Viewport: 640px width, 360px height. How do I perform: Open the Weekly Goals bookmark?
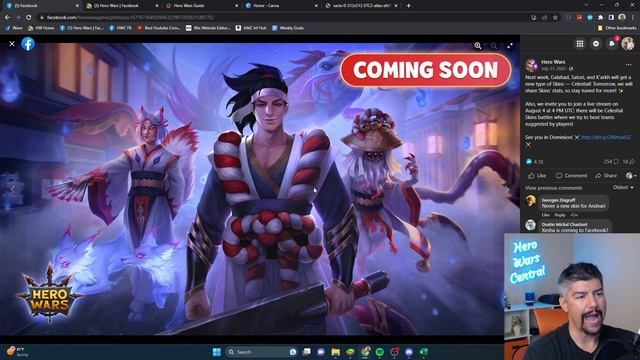pos(288,28)
